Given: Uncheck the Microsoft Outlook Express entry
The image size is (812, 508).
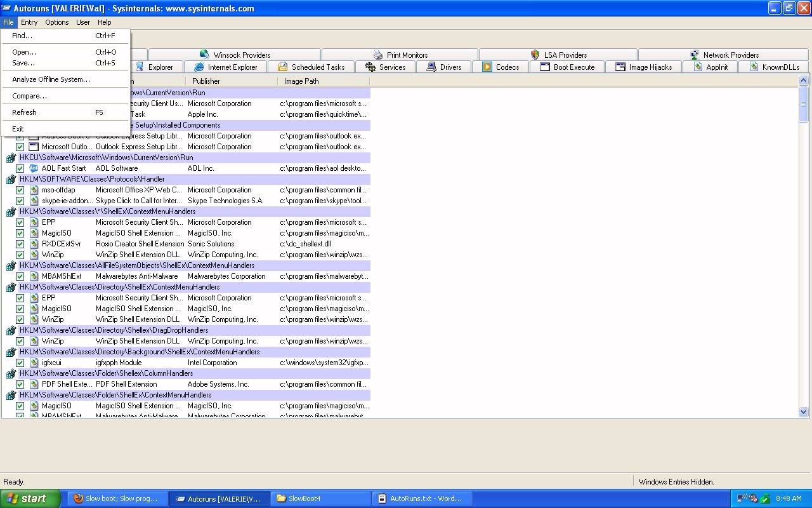Looking at the screenshot, I should click(x=20, y=147).
